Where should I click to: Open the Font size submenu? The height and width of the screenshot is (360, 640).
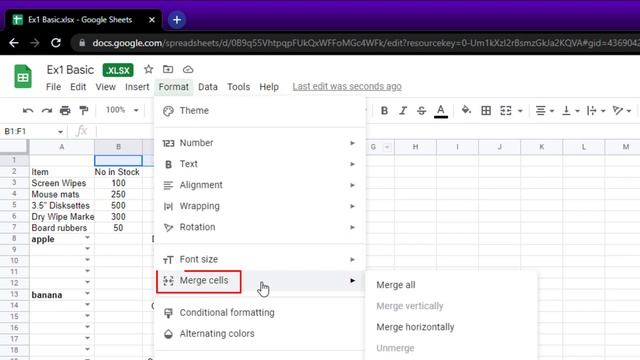pos(260,260)
